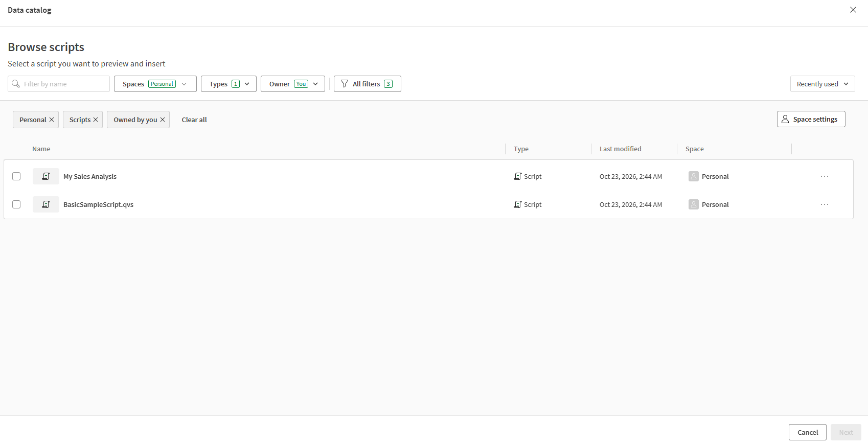Remove the Personal filter chip

coord(52,120)
